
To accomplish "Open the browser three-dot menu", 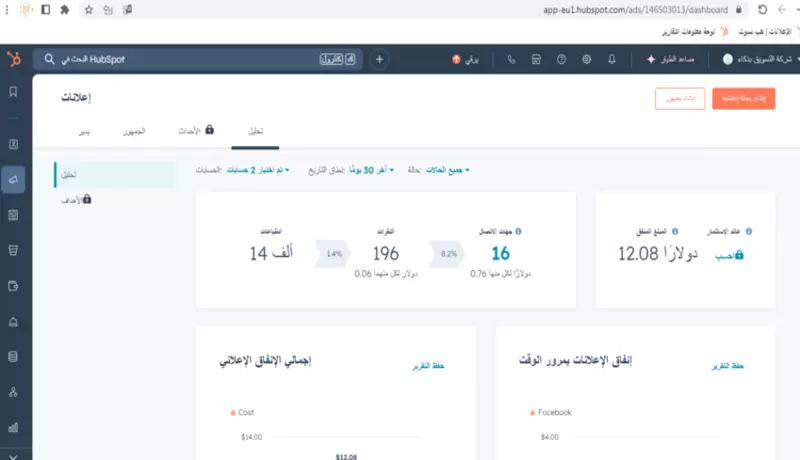I will [7, 10].
